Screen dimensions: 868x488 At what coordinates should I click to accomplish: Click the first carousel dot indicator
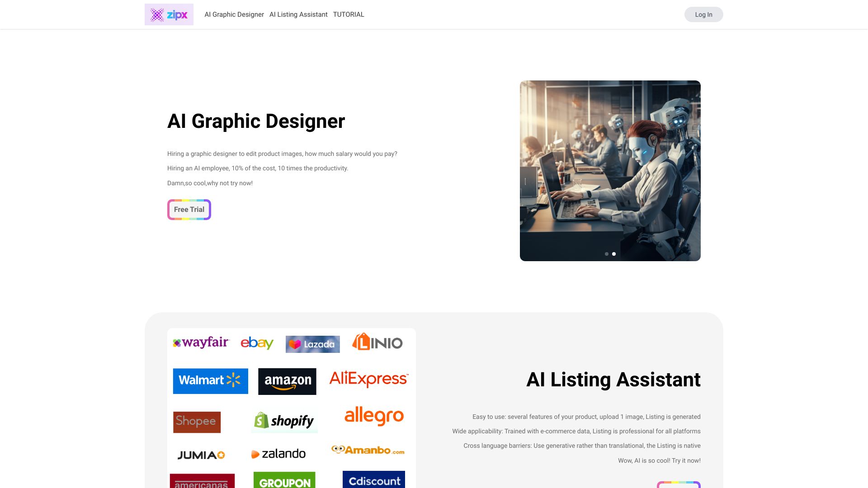pyautogui.click(x=606, y=254)
